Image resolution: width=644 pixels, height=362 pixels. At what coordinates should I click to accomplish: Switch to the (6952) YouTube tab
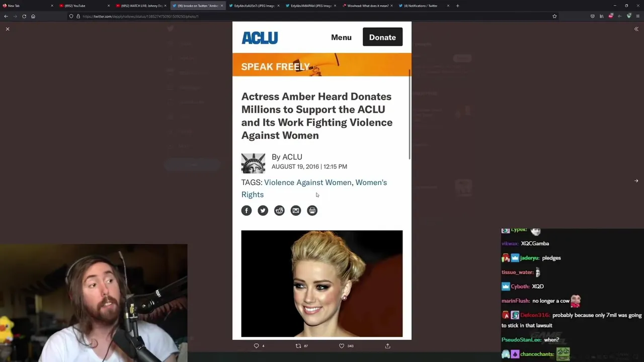coord(84,6)
